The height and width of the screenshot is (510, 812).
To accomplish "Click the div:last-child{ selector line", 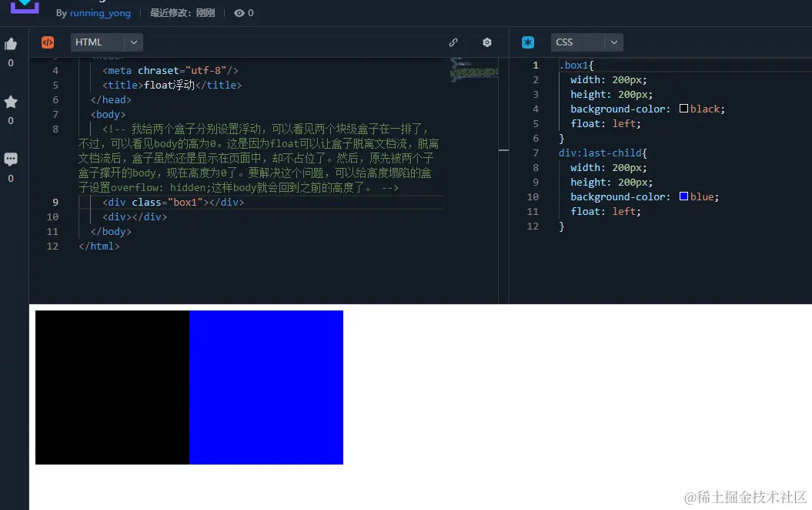I will [603, 153].
